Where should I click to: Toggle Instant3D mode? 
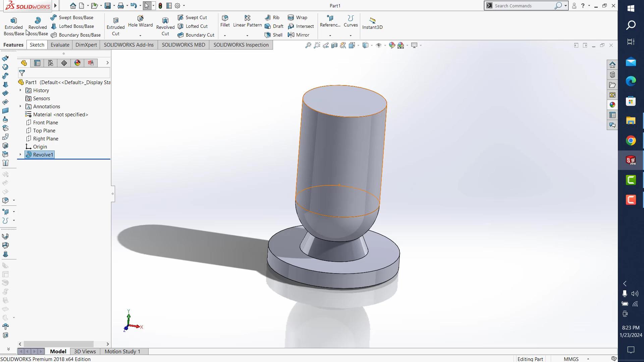coord(372,23)
